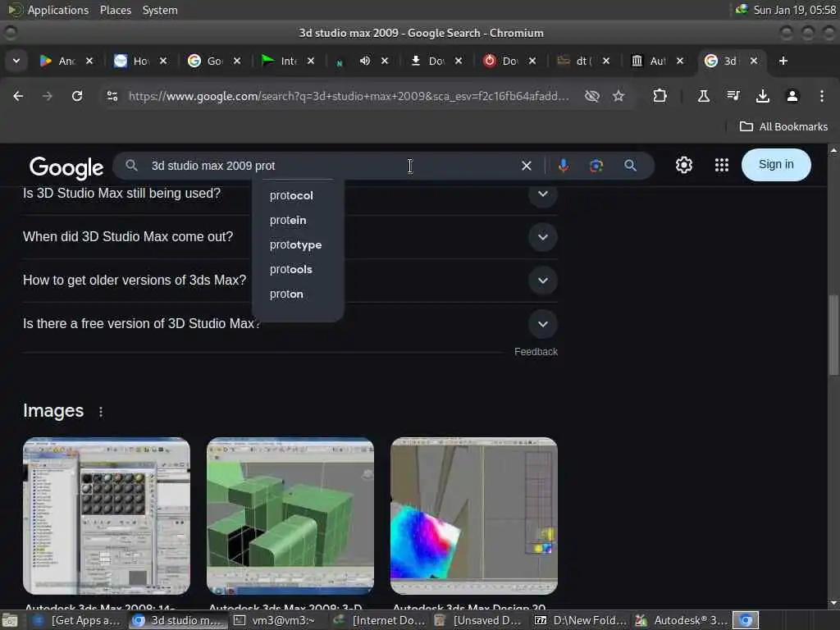The width and height of the screenshot is (840, 630).
Task: Expand 'Is 3D Studio Max still being used?'
Action: coord(543,194)
